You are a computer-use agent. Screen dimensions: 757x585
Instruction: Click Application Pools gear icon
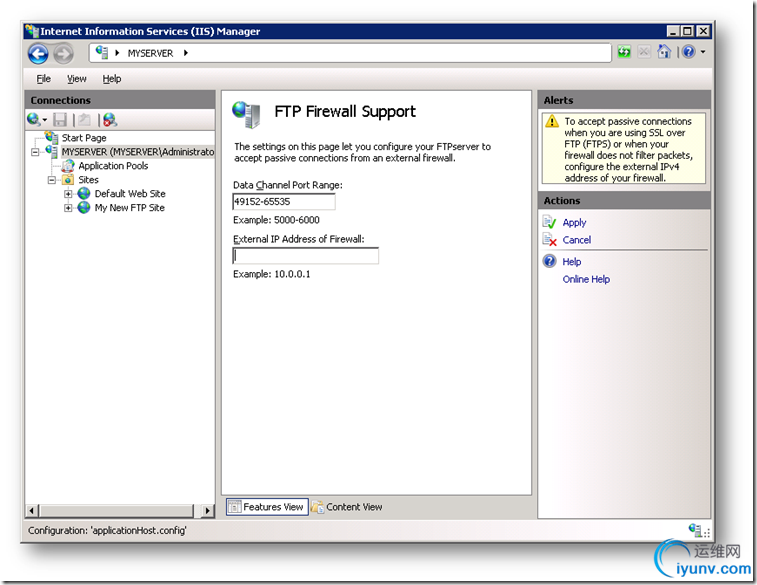pyautogui.click(x=68, y=166)
